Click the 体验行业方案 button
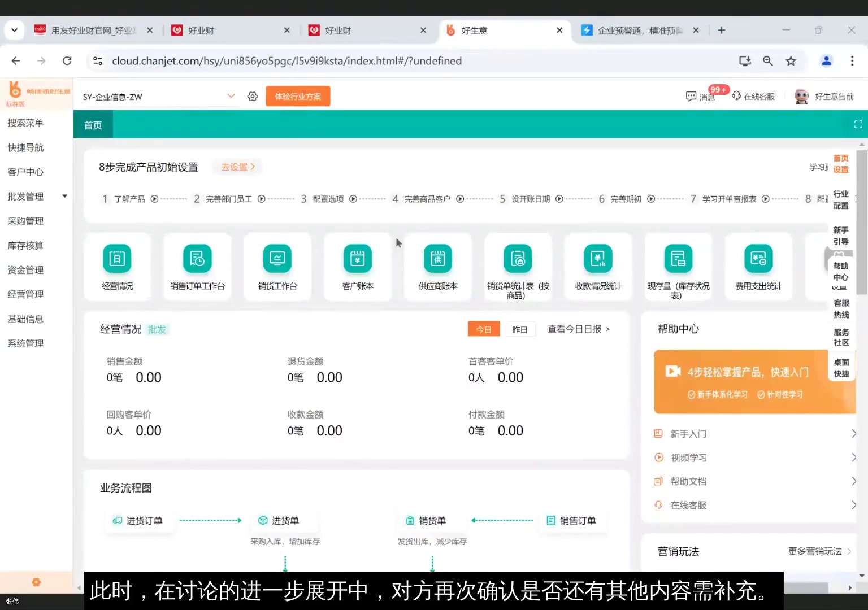The image size is (868, 610). (297, 96)
